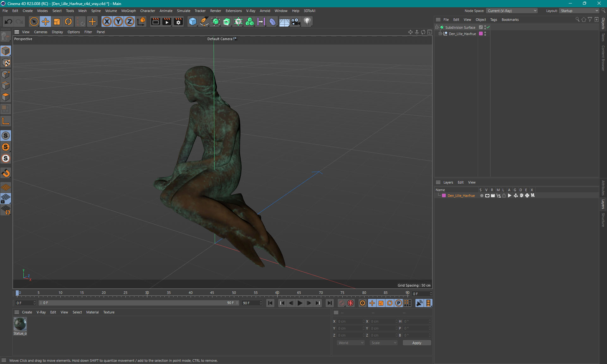This screenshot has width=607, height=364.
Task: Open the deformer Bend icon
Action: tap(273, 21)
